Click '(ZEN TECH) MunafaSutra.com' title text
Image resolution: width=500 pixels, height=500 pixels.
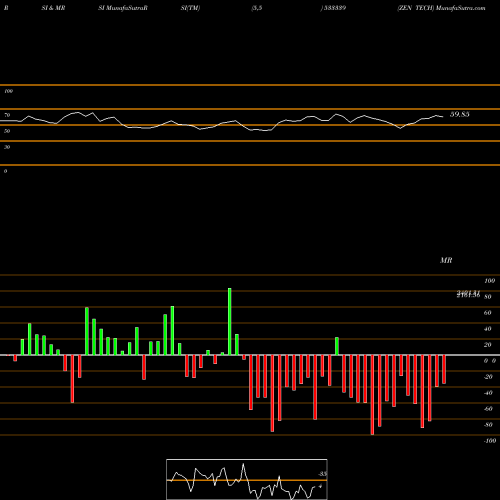tap(441, 8)
